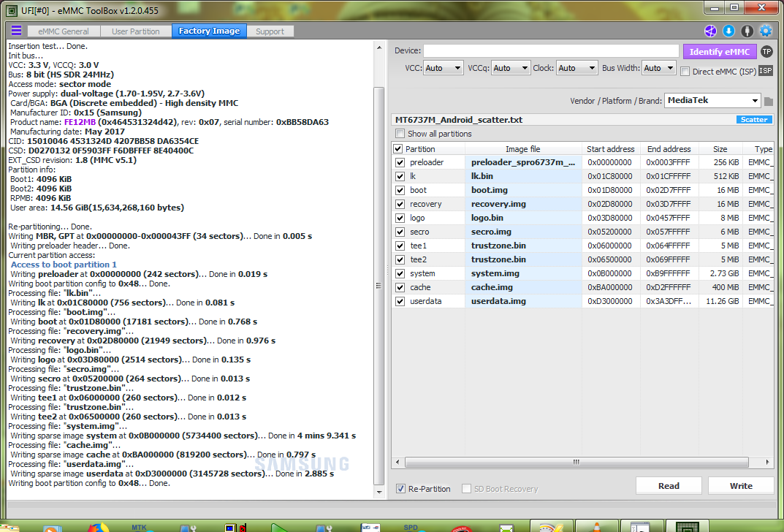Uncheck the boot partition checkbox
Image resolution: width=784 pixels, height=532 pixels.
coord(400,190)
